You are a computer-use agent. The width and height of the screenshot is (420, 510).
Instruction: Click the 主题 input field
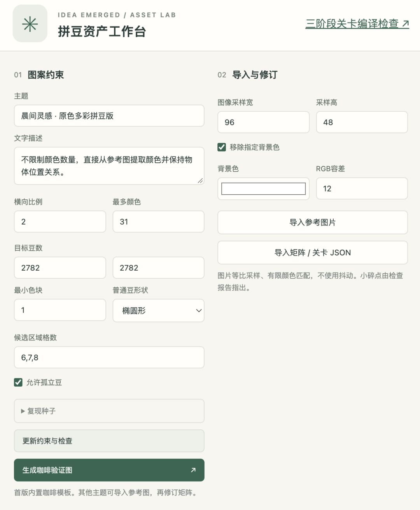point(109,116)
